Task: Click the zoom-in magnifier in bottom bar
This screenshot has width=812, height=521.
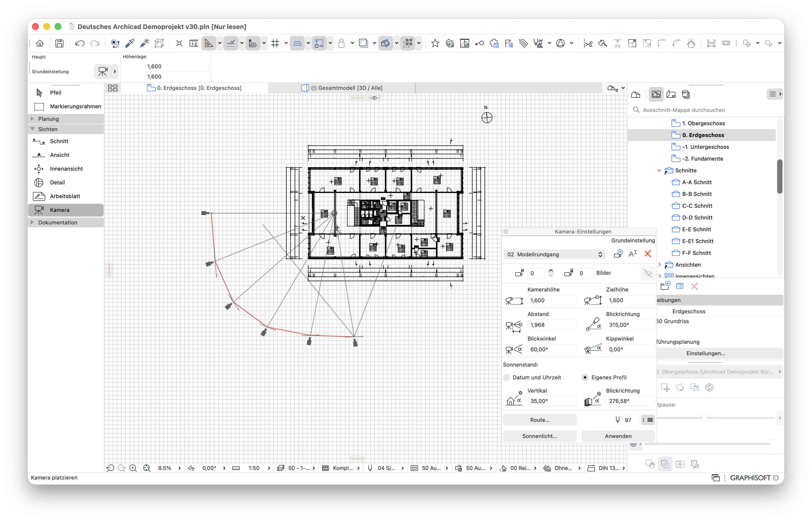Action: tap(133, 468)
